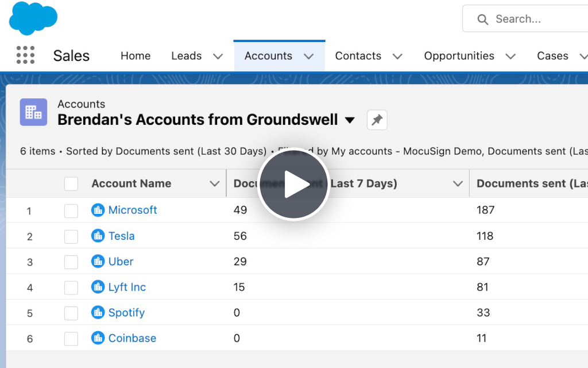Open Account Name column menu chevron
The height and width of the screenshot is (368, 588).
215,183
